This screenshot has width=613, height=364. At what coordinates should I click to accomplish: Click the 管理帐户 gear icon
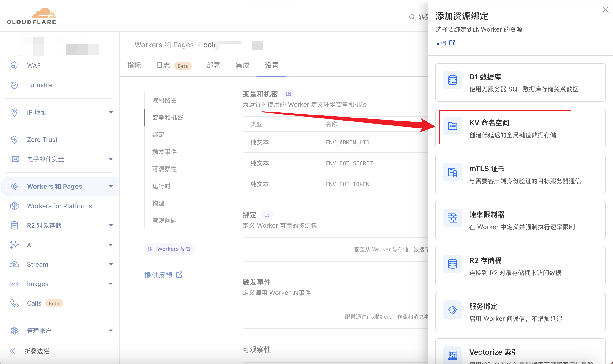[14, 331]
